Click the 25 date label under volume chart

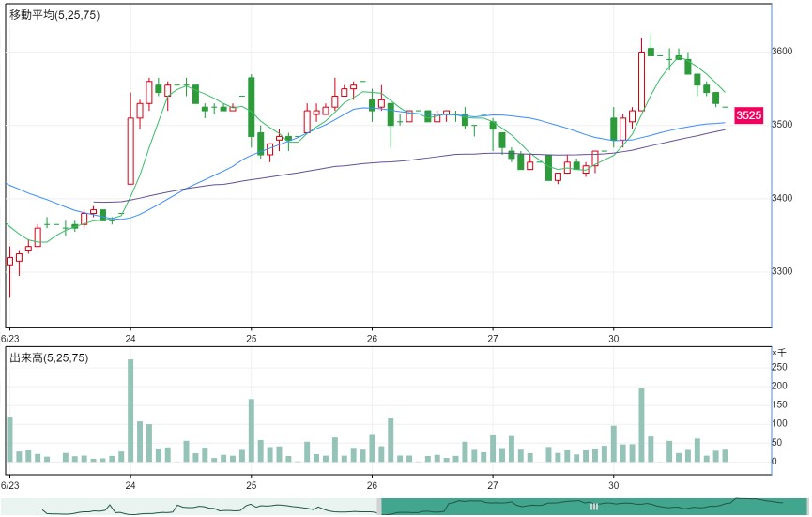[252, 485]
